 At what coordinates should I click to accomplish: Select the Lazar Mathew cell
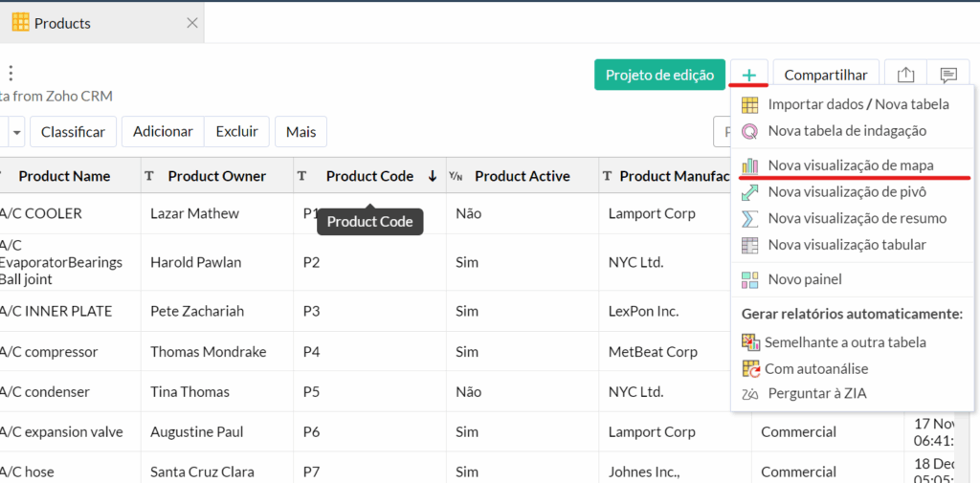217,213
